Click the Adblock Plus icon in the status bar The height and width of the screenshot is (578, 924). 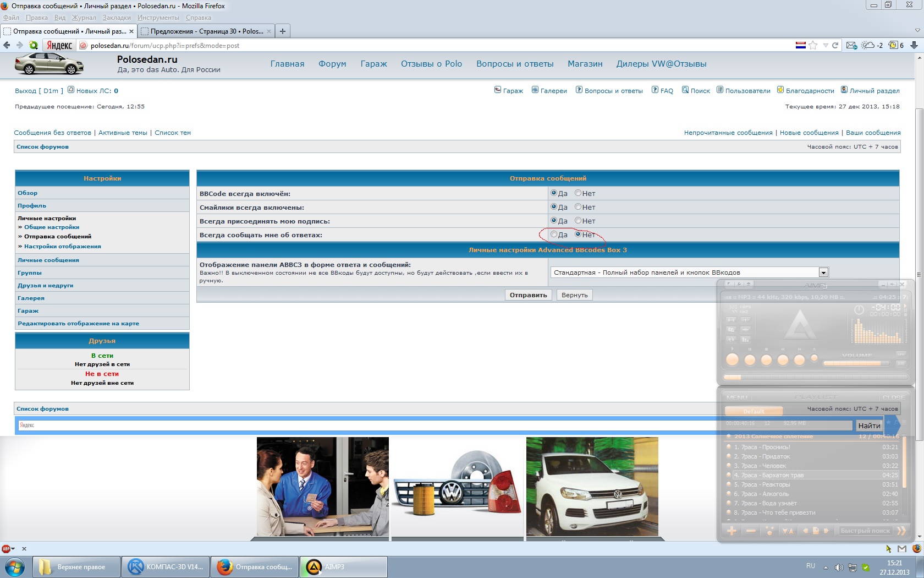6,549
